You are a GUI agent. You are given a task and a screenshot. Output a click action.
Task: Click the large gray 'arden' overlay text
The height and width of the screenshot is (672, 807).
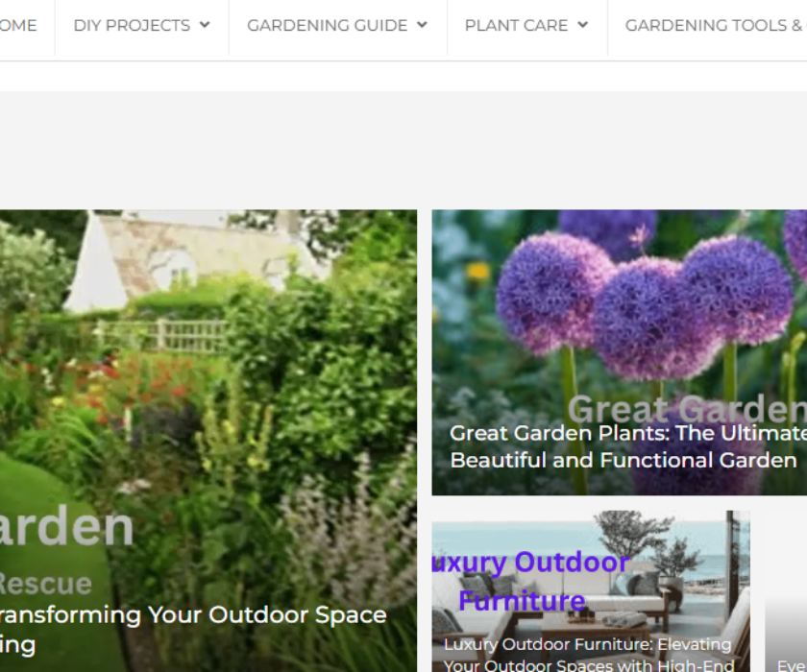67,526
